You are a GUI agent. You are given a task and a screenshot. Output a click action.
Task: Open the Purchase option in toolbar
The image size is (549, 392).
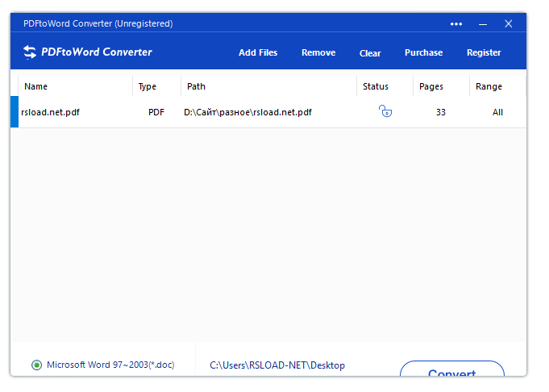[x=424, y=52]
